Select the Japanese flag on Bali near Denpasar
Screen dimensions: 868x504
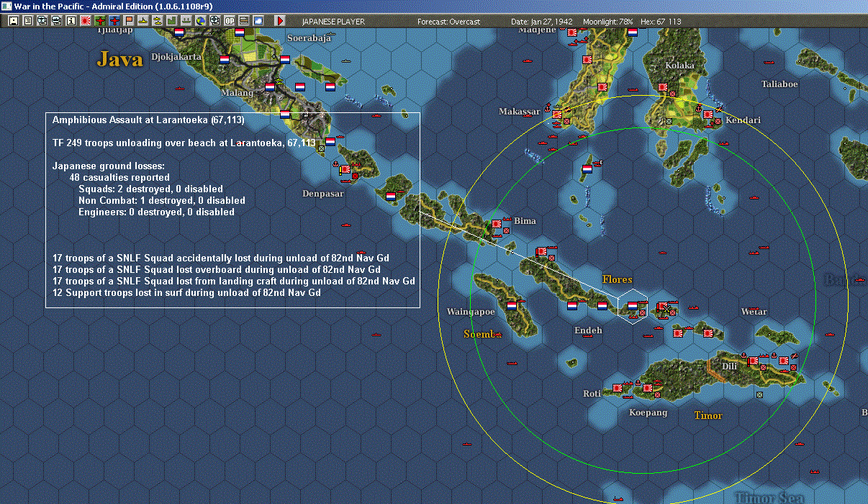(x=344, y=168)
